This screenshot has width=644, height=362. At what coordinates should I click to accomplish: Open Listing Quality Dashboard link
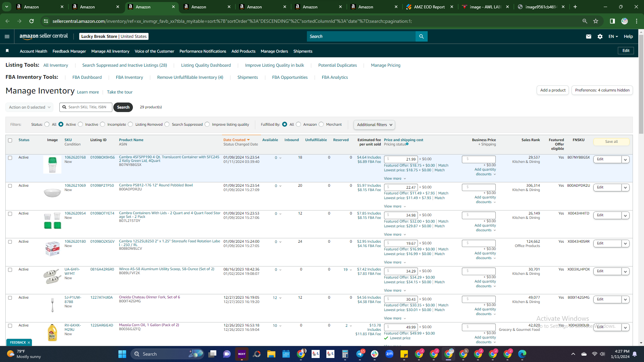point(206,65)
